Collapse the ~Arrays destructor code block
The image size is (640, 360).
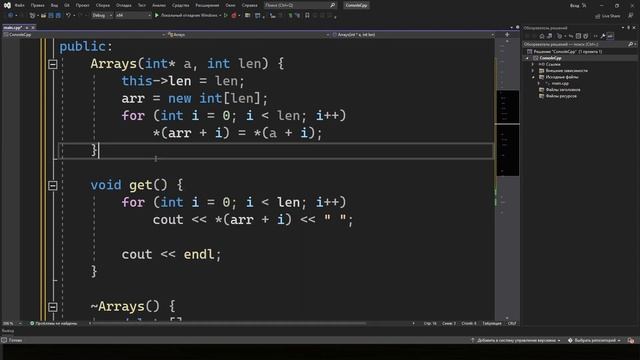[x=53, y=307]
